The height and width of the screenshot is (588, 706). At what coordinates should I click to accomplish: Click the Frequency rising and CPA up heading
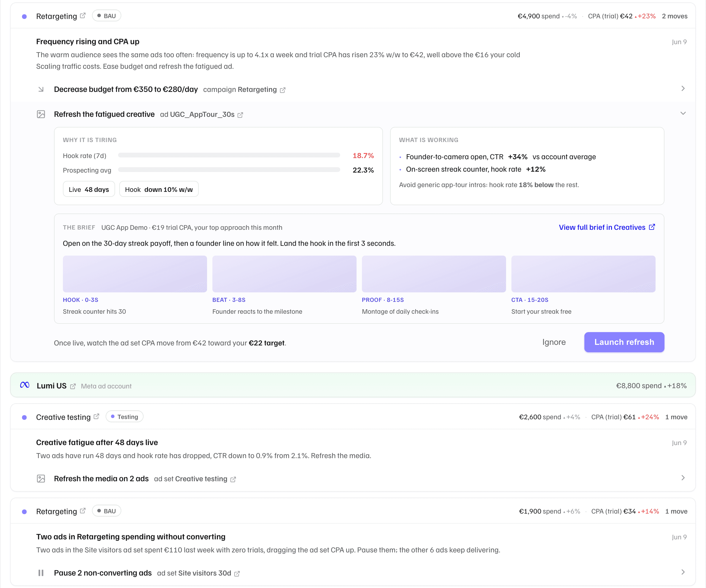pos(88,41)
